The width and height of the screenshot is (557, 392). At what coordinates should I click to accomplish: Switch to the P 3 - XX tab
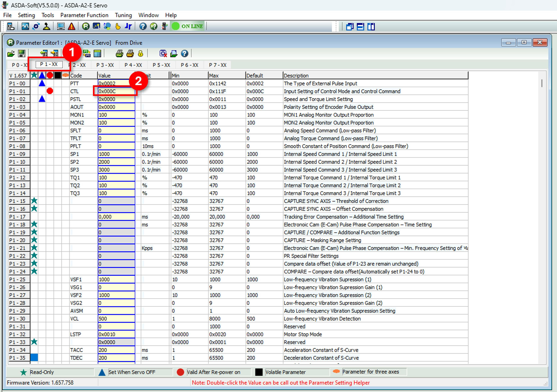pos(105,65)
